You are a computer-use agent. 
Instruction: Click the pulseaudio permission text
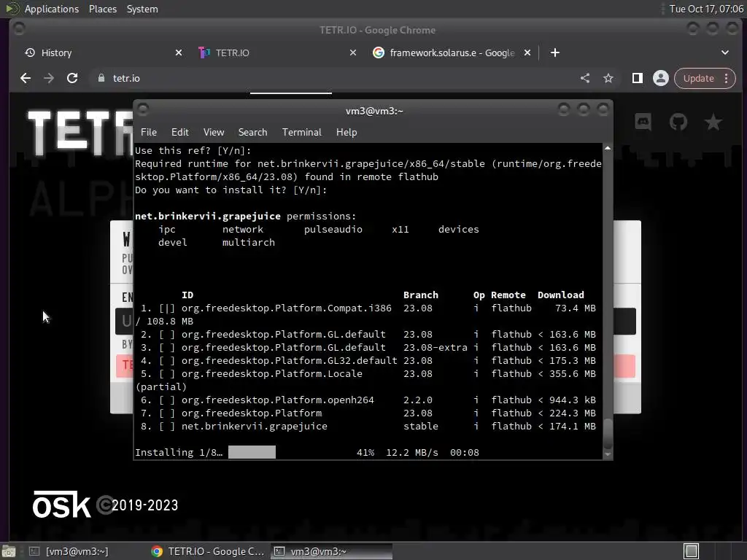pyautogui.click(x=333, y=230)
